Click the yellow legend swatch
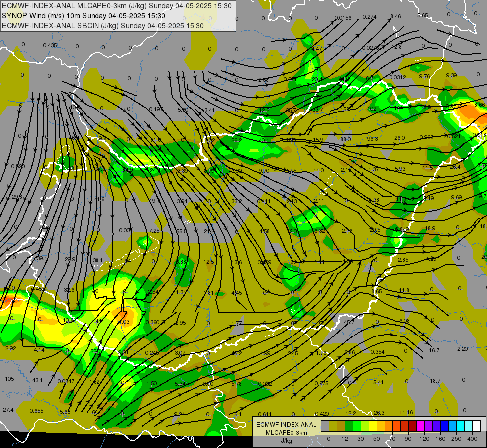The width and height of the screenshot is (487, 448). [x=373, y=426]
